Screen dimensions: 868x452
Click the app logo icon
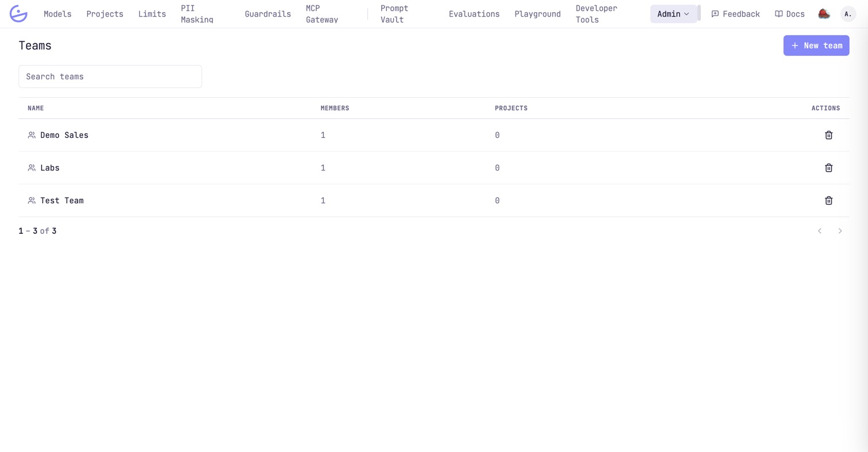click(x=18, y=14)
